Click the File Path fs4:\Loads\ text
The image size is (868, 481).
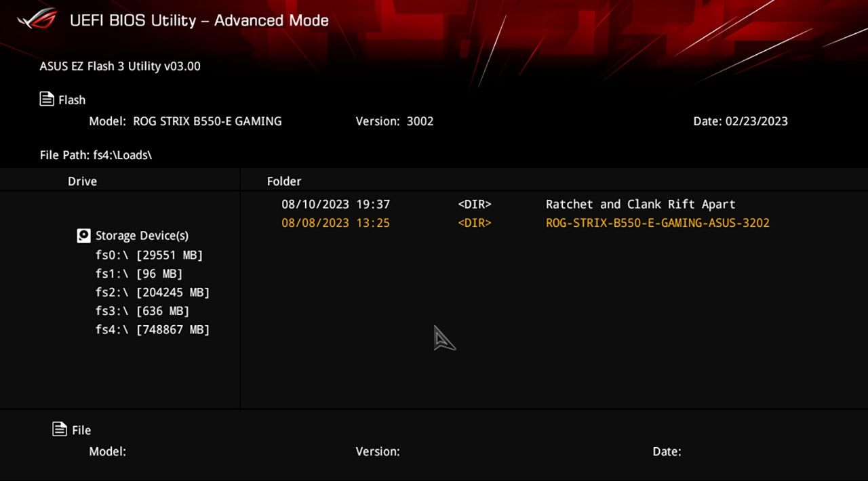click(x=96, y=155)
